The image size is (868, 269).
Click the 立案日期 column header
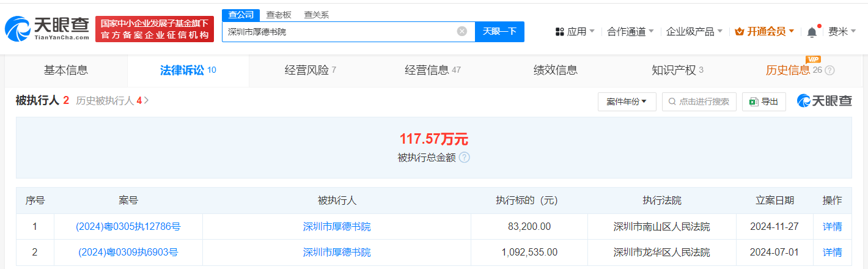(x=774, y=200)
